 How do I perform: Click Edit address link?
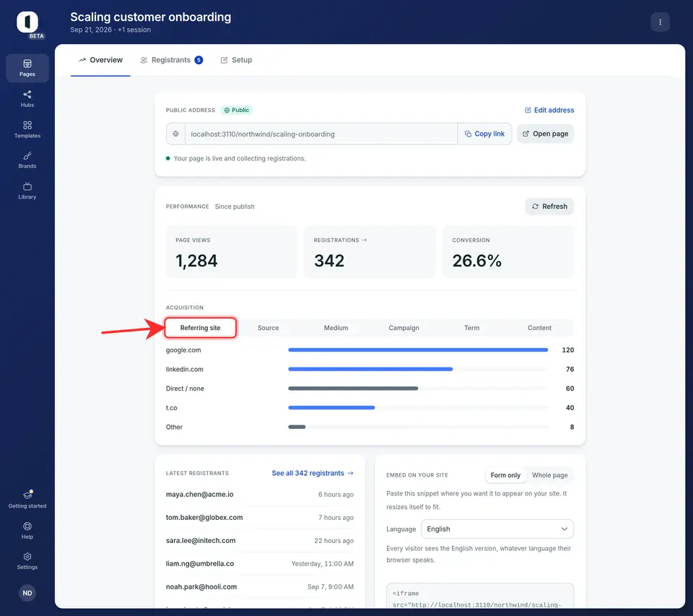pos(549,110)
